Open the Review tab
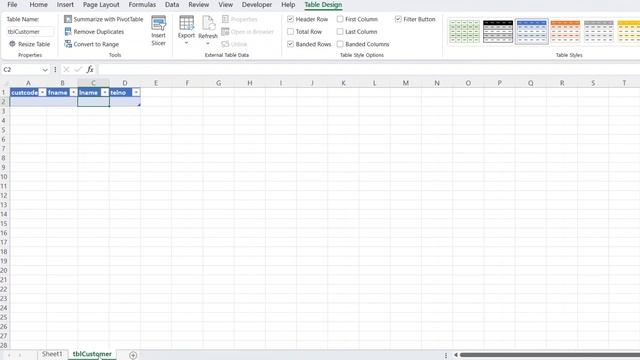Screen dimensions: 640x360 [x=199, y=4]
